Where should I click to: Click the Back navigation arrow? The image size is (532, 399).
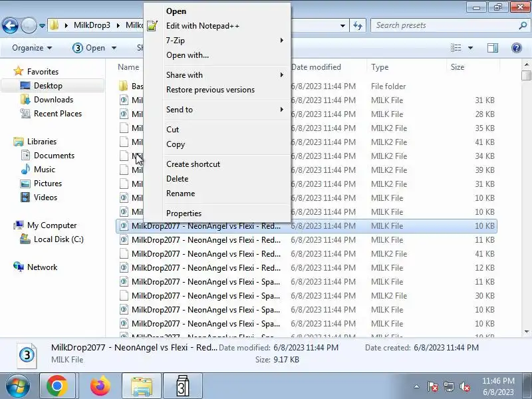point(10,25)
